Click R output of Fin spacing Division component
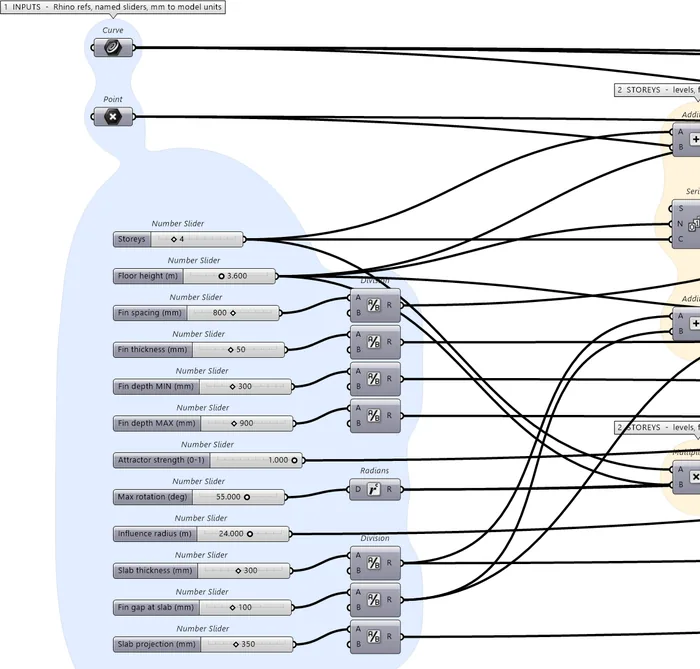The image size is (700, 669). [x=389, y=305]
